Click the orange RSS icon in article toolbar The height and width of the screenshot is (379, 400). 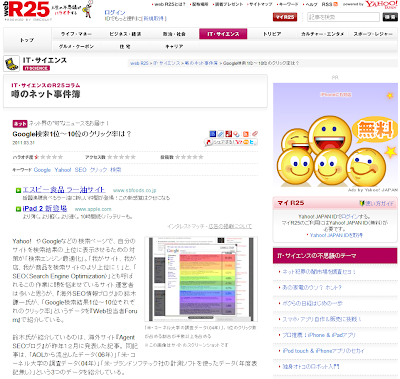pyautogui.click(x=246, y=134)
